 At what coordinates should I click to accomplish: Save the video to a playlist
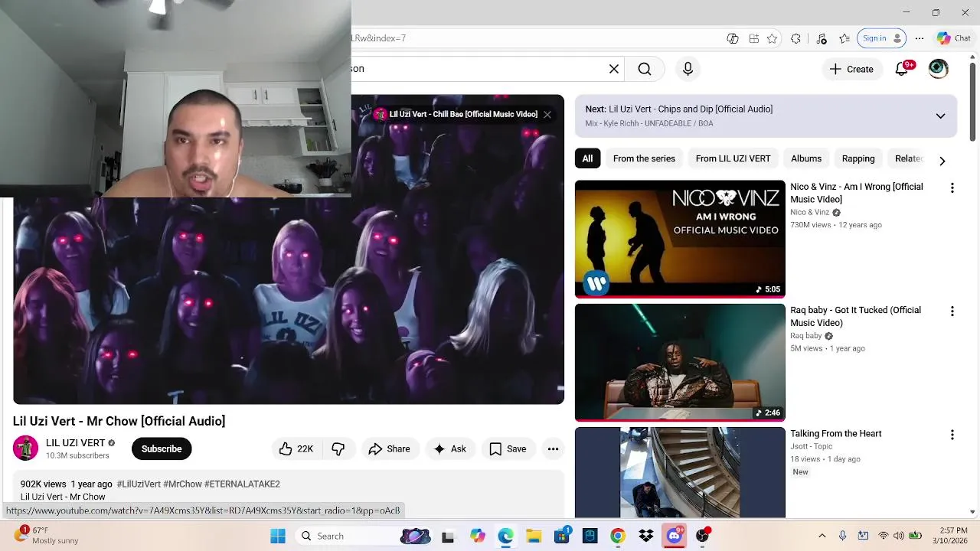(508, 449)
